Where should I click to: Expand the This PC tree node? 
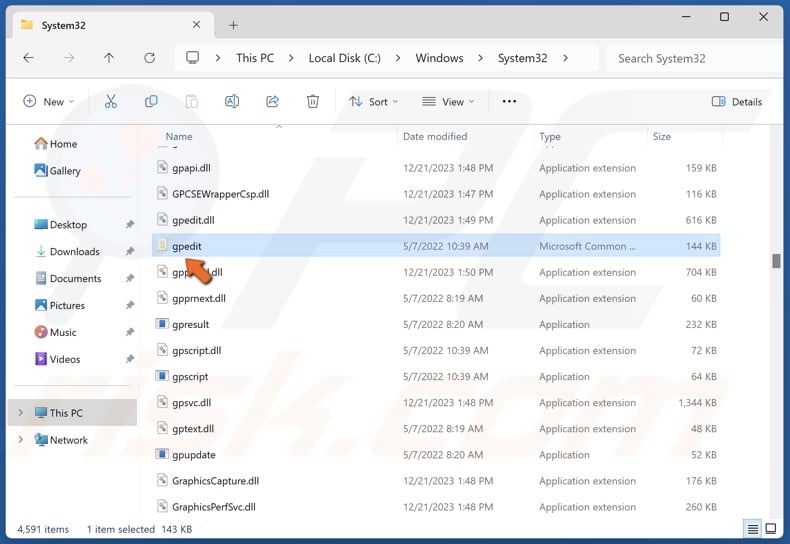tap(20, 413)
